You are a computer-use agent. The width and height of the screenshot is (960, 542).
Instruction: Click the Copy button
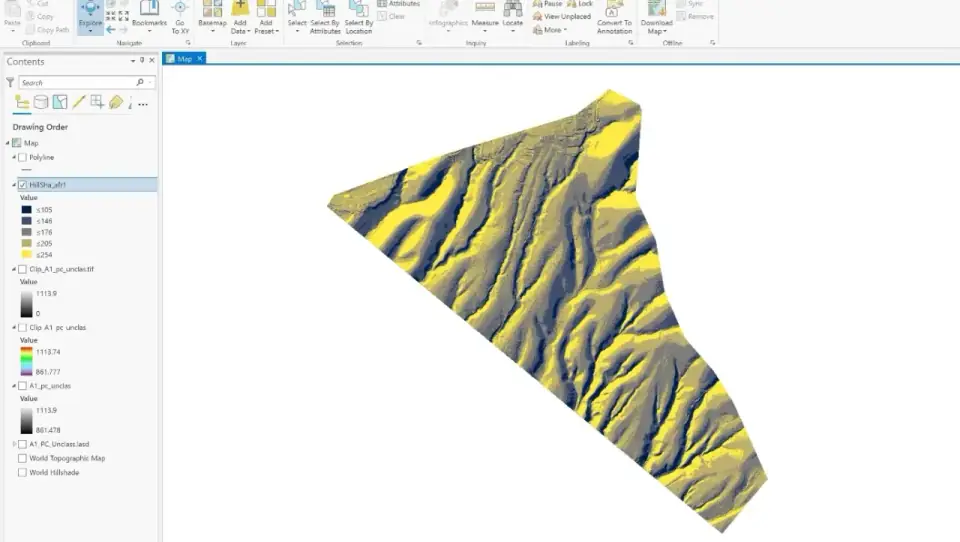coord(40,17)
